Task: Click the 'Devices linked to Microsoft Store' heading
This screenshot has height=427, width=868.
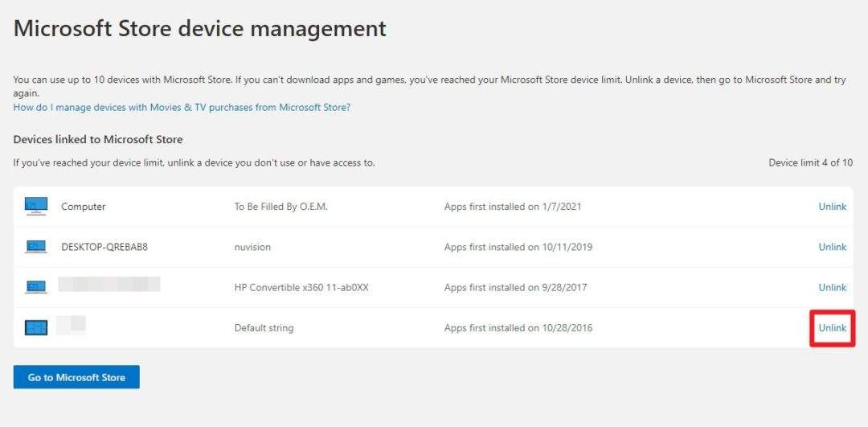Action: click(x=98, y=140)
